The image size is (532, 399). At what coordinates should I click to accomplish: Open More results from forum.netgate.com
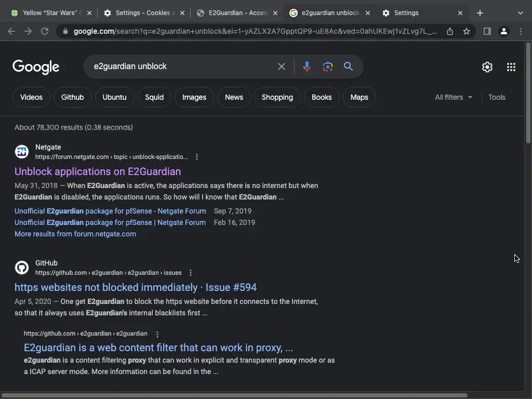pyautogui.click(x=75, y=234)
